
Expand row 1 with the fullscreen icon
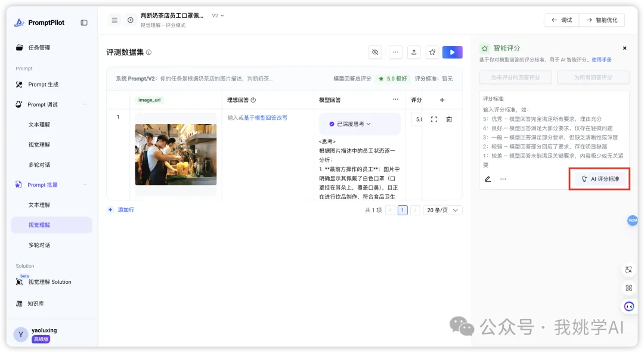tap(434, 119)
